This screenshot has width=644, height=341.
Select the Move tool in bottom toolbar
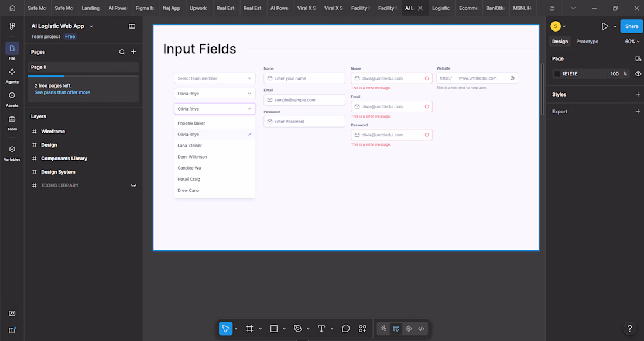click(225, 329)
